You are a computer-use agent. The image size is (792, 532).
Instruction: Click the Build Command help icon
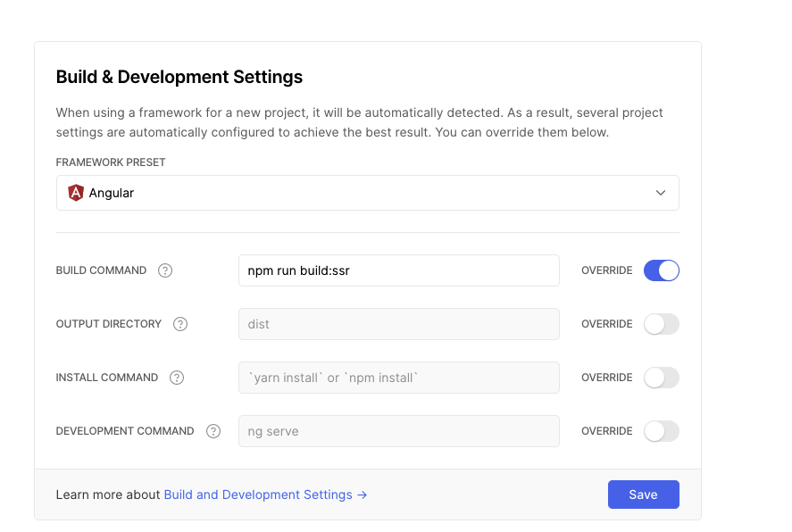165,270
